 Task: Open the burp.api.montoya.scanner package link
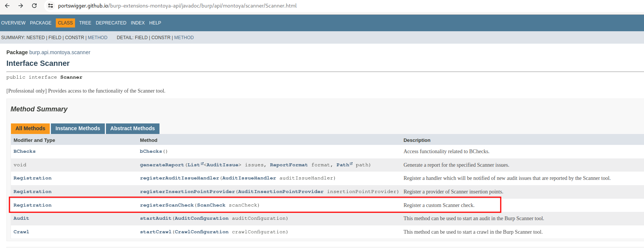tap(60, 52)
